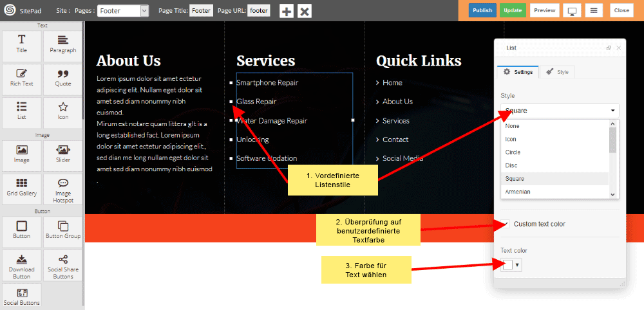The width and height of the screenshot is (644, 310).
Task: Select the Rich Text widget
Action: pyautogui.click(x=22, y=79)
